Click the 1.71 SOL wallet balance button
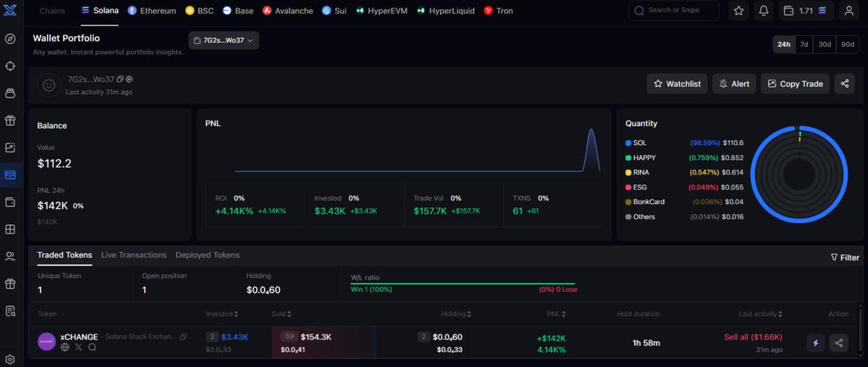 [x=807, y=11]
